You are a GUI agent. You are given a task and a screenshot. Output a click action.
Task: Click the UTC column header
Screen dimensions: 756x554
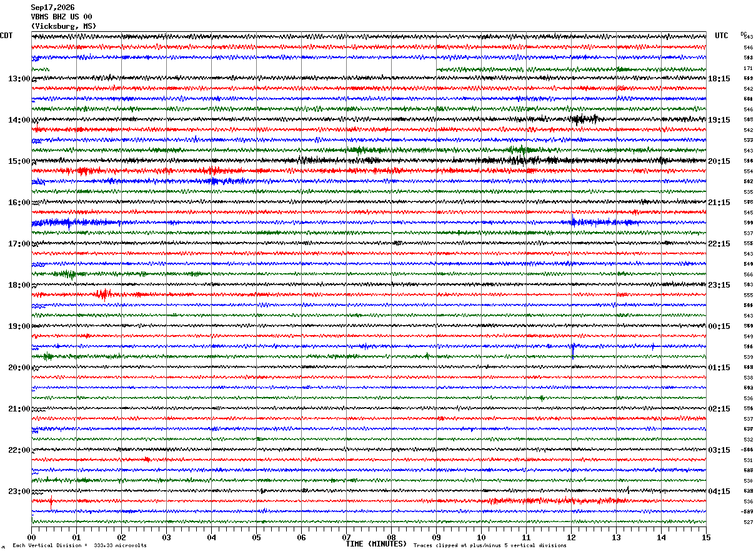pos(722,36)
